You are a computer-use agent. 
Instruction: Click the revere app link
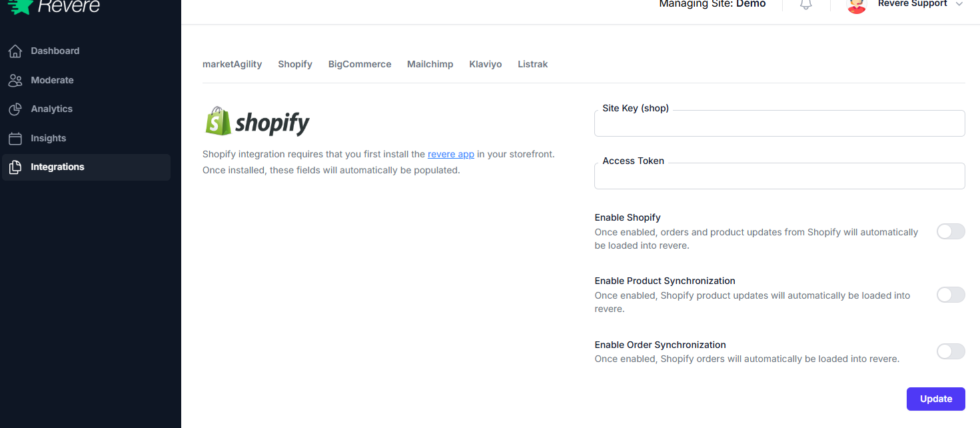point(451,154)
